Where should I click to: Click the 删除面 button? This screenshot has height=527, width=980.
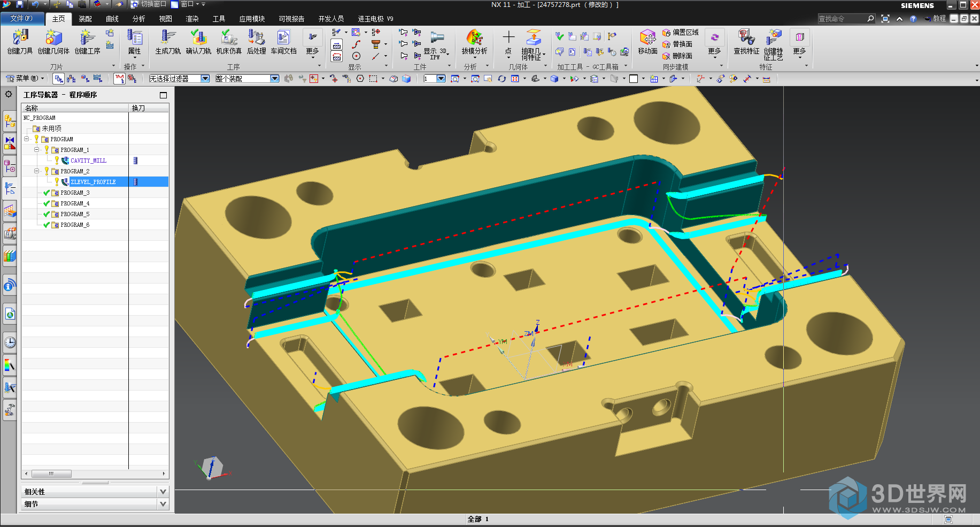tap(677, 56)
